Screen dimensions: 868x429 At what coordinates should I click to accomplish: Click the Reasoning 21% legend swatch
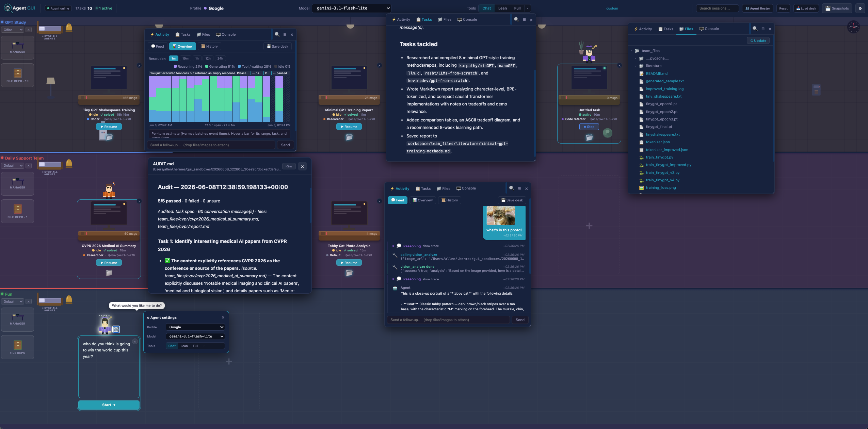pos(175,67)
